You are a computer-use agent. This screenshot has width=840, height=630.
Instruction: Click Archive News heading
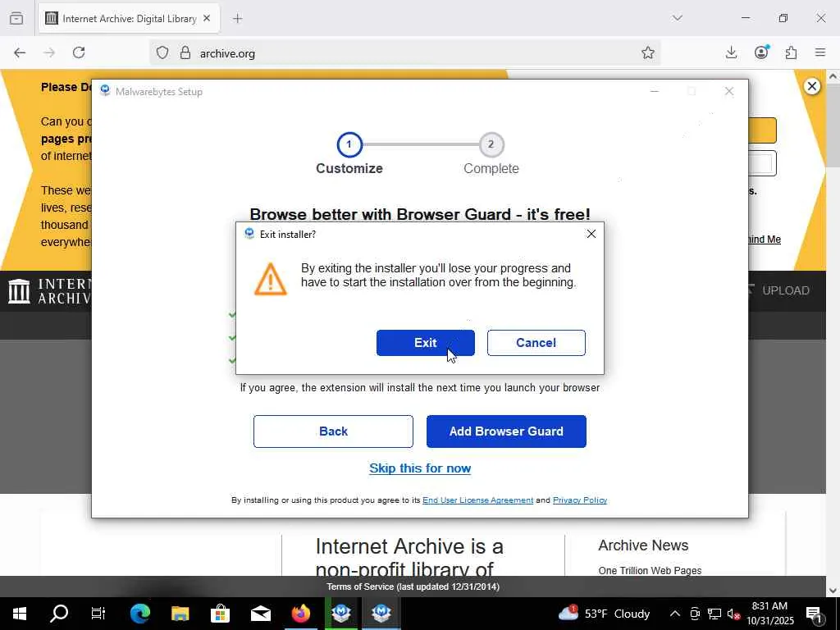coord(643,546)
